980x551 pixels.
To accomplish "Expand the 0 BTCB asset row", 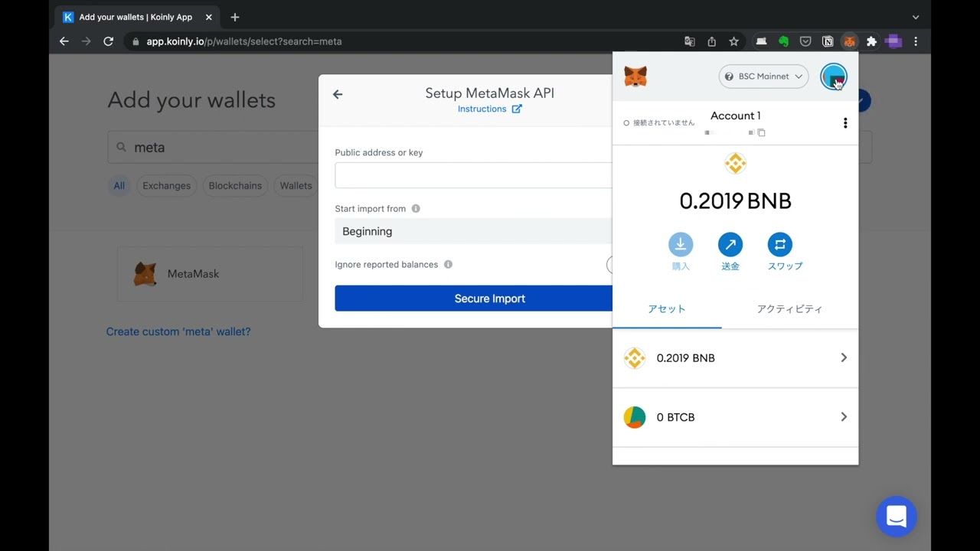I will point(735,417).
